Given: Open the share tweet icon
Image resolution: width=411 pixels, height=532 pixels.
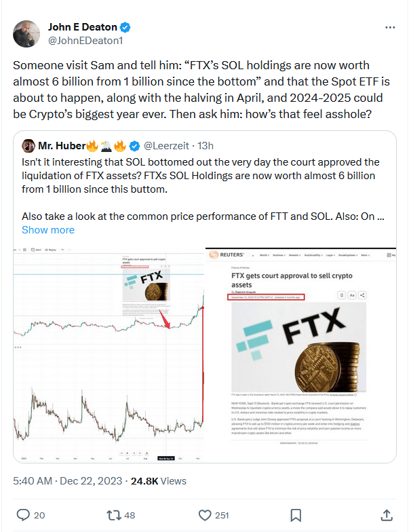Looking at the screenshot, I should 387,514.
